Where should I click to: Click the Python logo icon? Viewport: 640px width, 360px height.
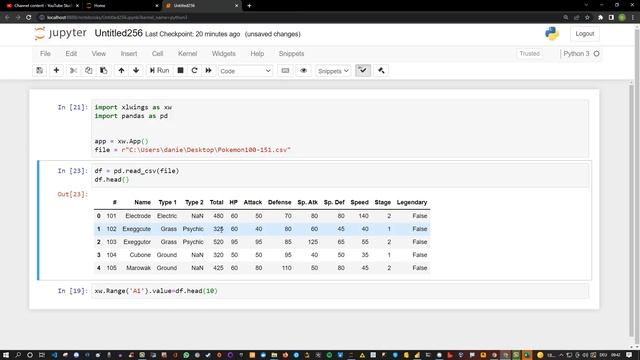(552, 33)
